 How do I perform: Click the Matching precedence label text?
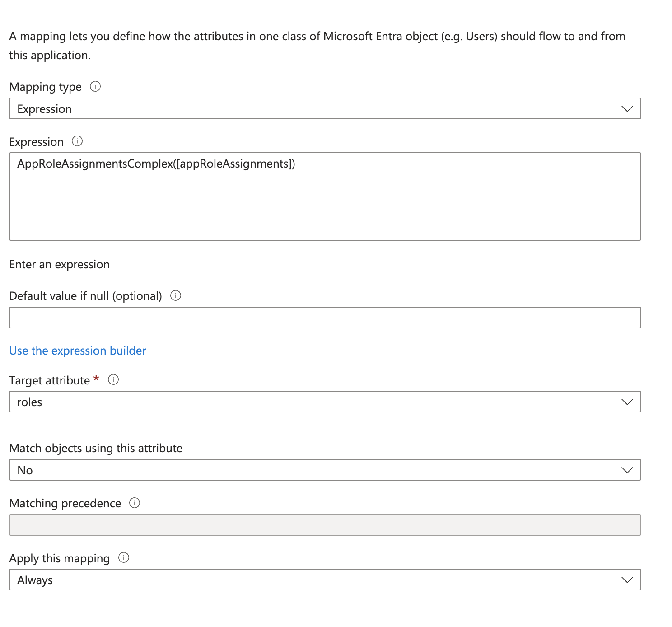pos(65,503)
